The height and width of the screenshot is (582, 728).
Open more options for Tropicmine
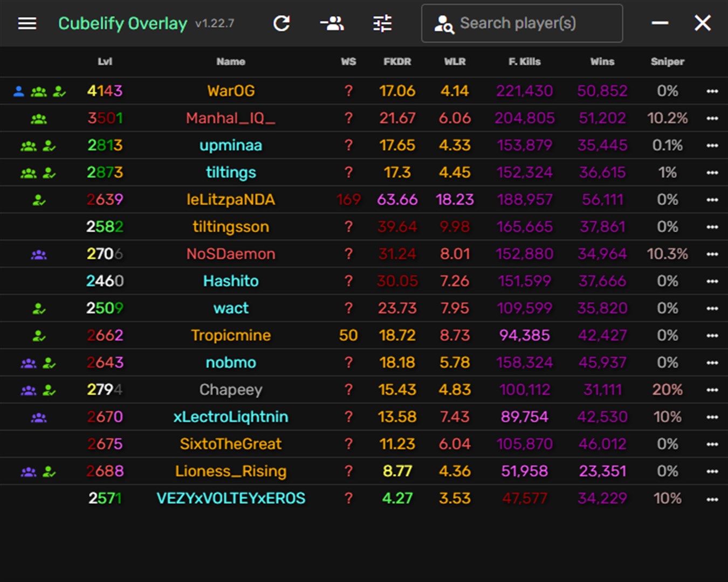[x=712, y=335]
